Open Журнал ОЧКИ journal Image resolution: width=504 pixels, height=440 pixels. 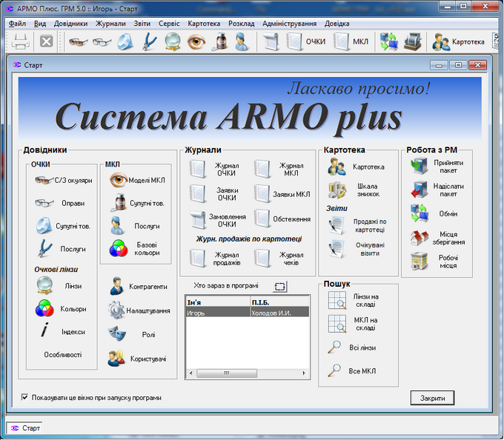pos(197,170)
